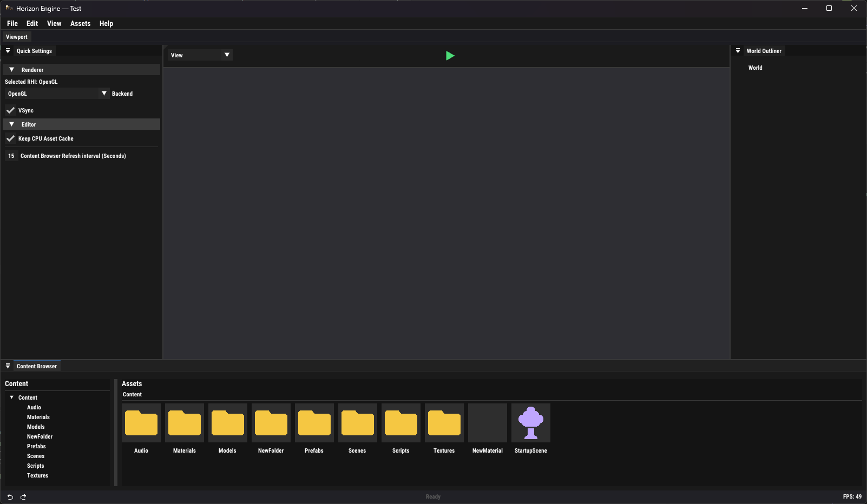
Task: Select the StartupScene asset icon
Action: click(531, 423)
